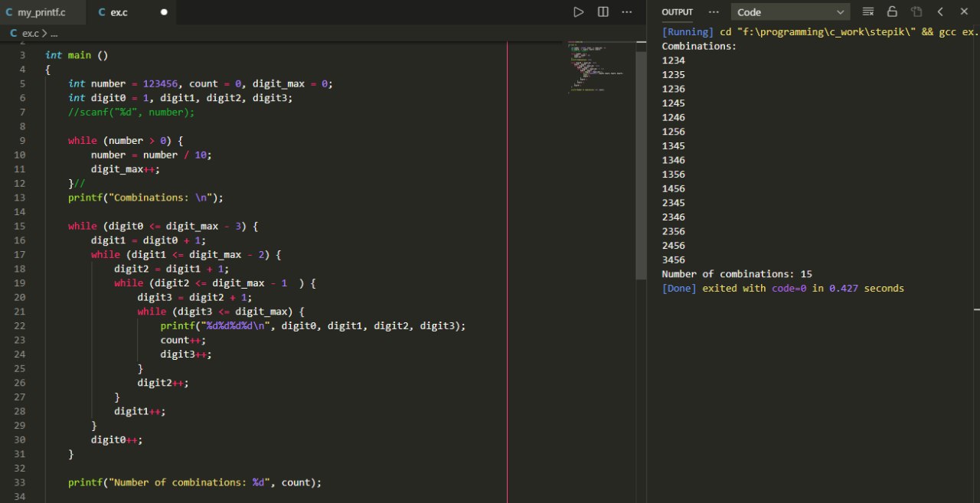This screenshot has width=980, height=503.
Task: Toggle the output auto-scroll lock
Action: 892,12
